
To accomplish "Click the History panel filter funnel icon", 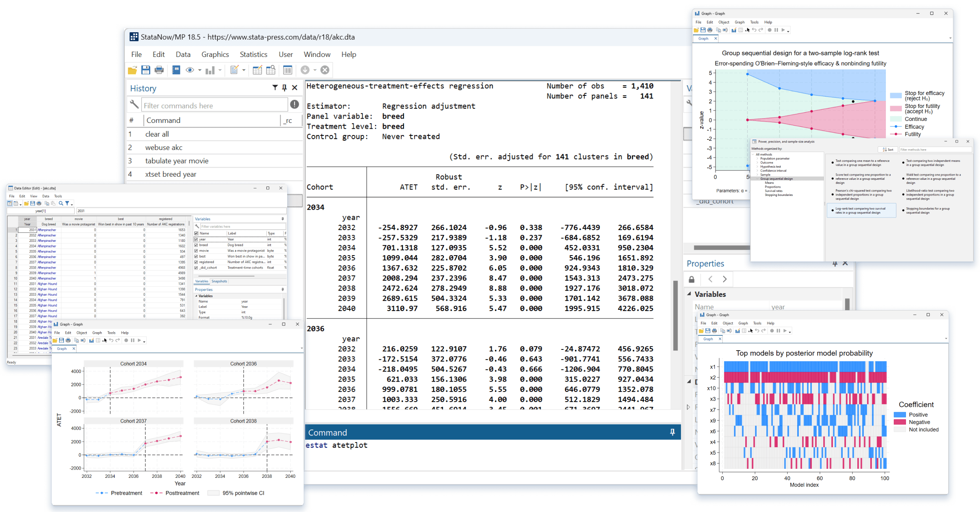I will (x=275, y=88).
